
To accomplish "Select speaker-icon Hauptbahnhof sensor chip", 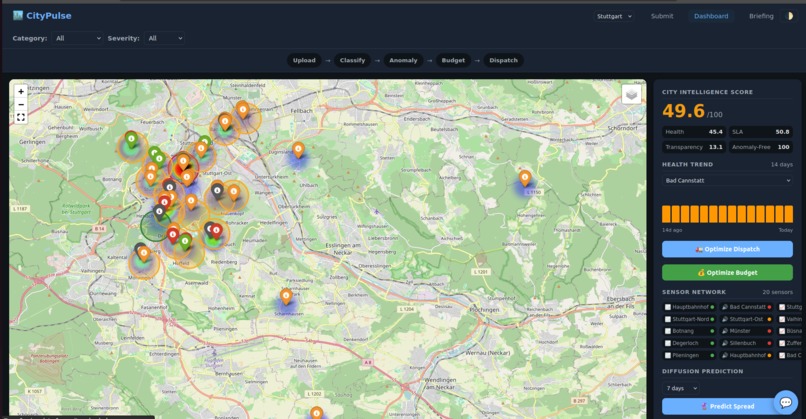I will point(746,355).
